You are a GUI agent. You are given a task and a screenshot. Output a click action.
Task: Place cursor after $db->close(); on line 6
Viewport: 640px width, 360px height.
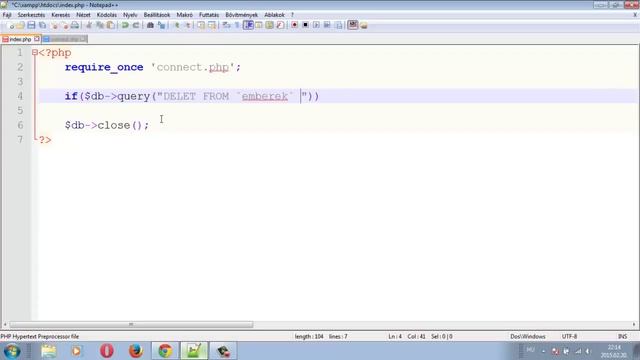(x=150, y=125)
